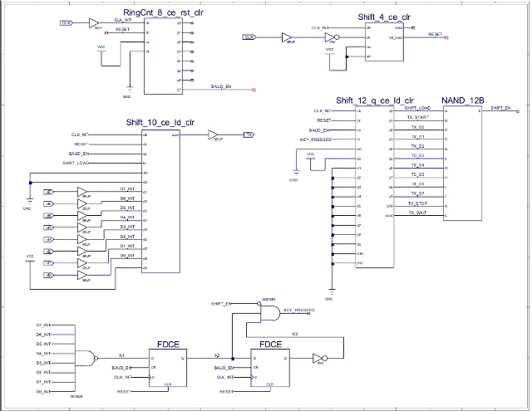Select the K1 net label after NAND gate
The width and height of the screenshot is (532, 411).
pyautogui.click(x=121, y=355)
